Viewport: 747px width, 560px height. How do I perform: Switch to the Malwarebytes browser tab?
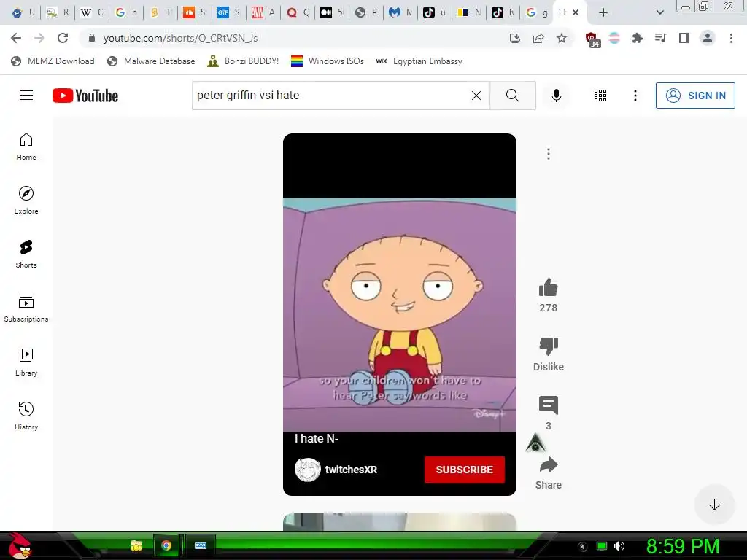[400, 12]
